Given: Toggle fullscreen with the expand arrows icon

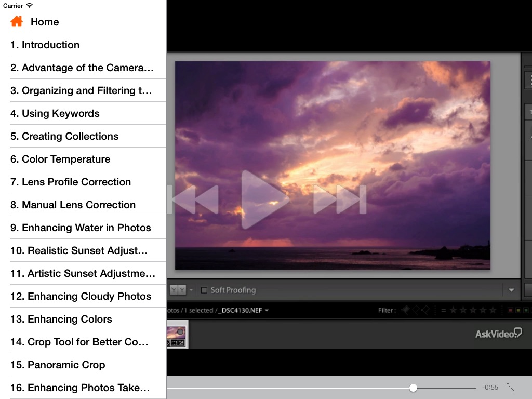Looking at the screenshot, I should [x=510, y=387].
